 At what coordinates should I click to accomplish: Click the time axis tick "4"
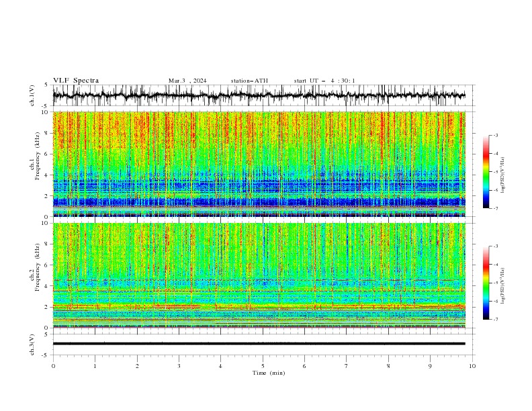tap(220, 366)
